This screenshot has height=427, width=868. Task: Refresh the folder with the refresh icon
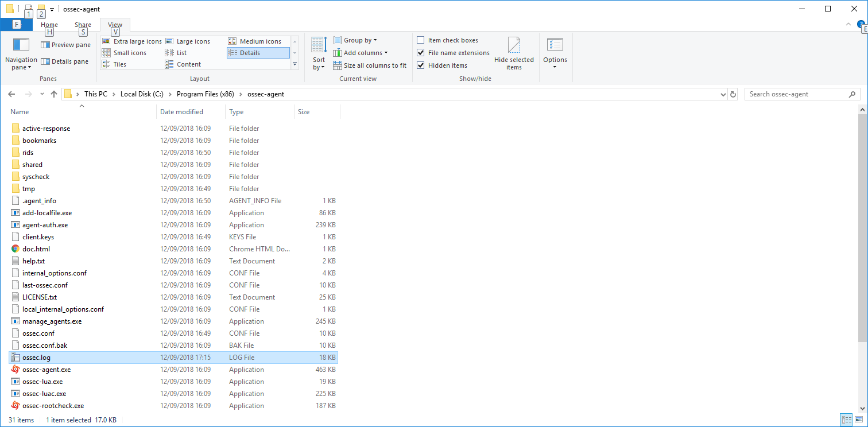pyautogui.click(x=733, y=94)
